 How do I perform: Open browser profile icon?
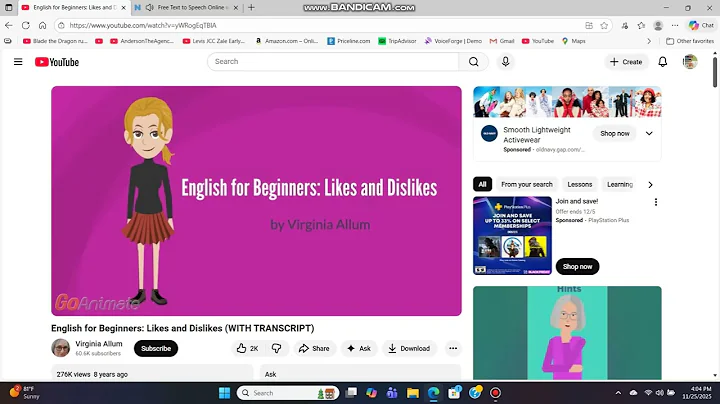[658, 25]
